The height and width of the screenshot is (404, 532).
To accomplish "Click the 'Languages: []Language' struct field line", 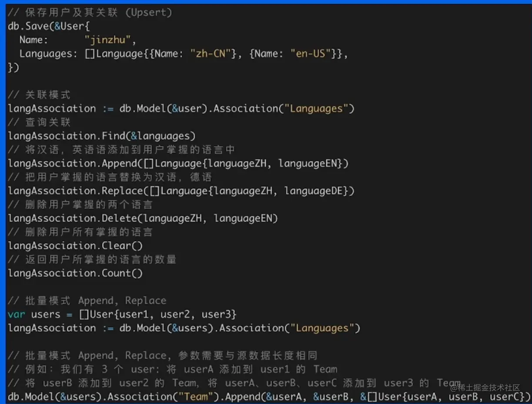I will tap(184, 54).
